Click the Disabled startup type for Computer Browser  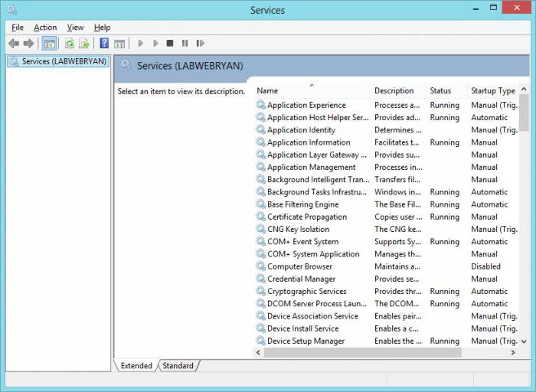tap(485, 266)
